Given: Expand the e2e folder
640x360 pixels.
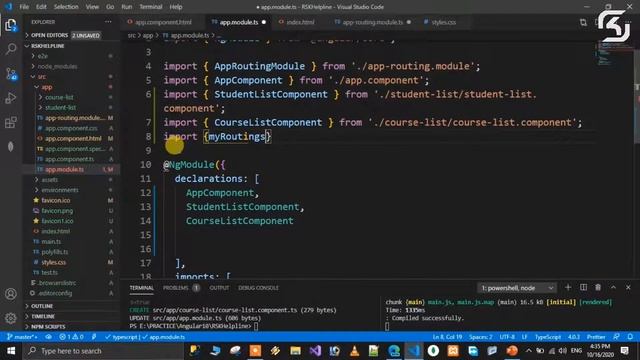Looking at the screenshot, I should 71,56.
